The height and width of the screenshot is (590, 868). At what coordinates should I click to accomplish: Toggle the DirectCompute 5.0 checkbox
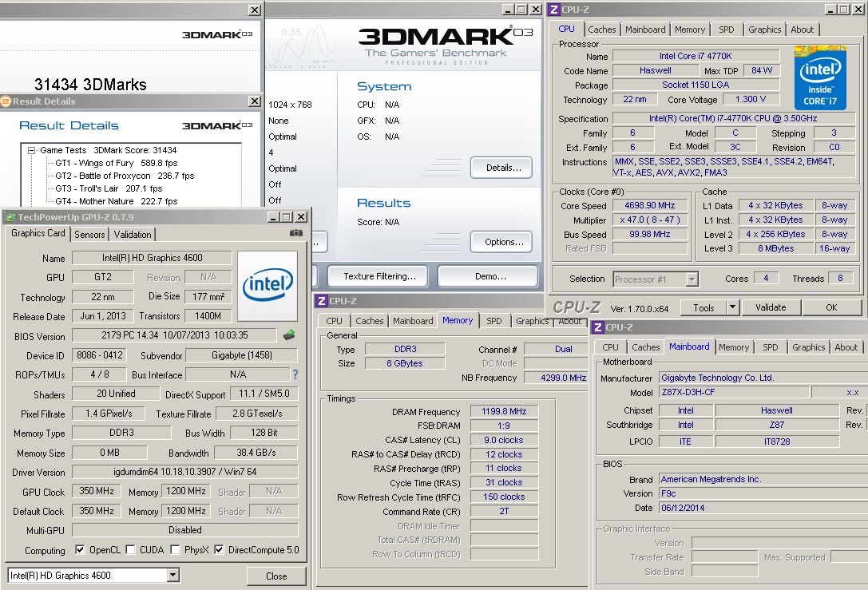point(219,549)
